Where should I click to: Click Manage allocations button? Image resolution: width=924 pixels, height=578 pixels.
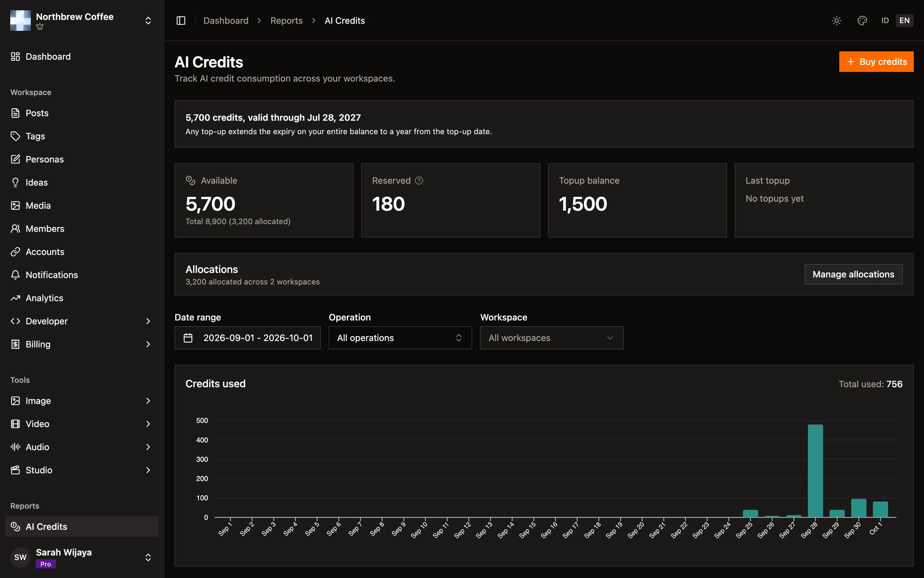[x=853, y=274]
